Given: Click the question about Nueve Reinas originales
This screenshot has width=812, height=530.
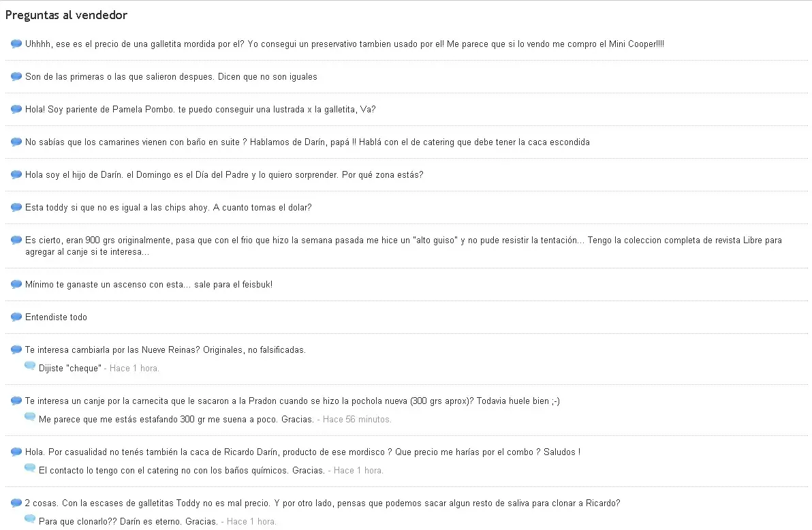Looking at the screenshot, I should (x=166, y=349).
